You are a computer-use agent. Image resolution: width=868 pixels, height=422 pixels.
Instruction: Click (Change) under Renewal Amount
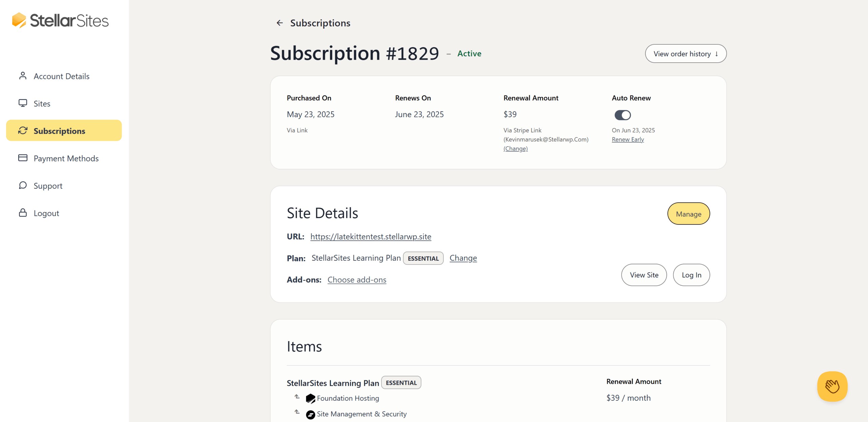(515, 148)
